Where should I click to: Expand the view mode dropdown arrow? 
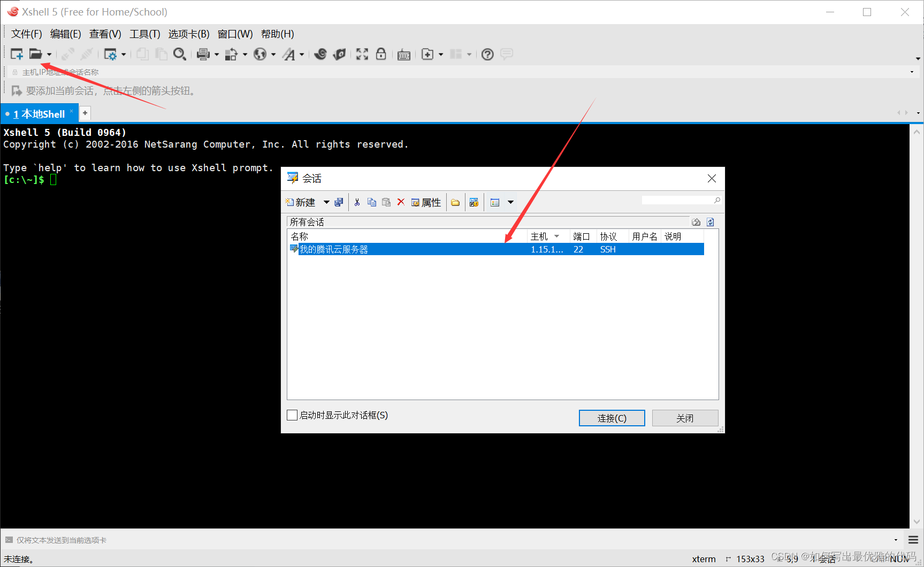tap(510, 202)
